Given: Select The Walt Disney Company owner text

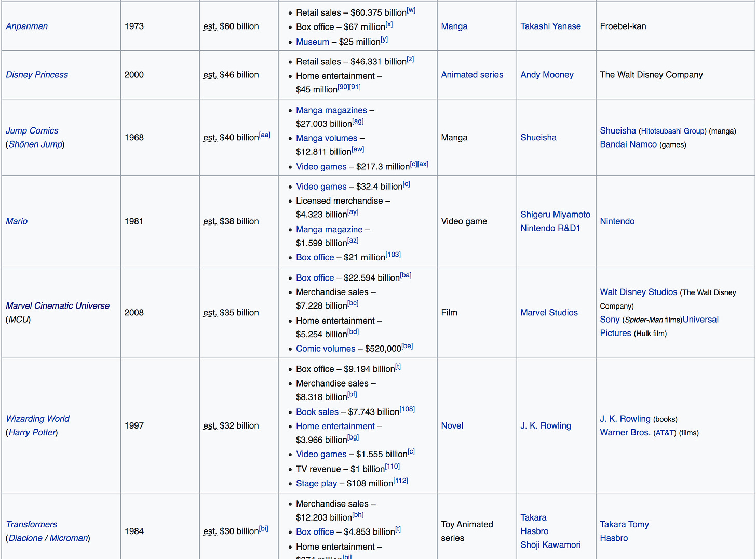Looking at the screenshot, I should tap(652, 75).
